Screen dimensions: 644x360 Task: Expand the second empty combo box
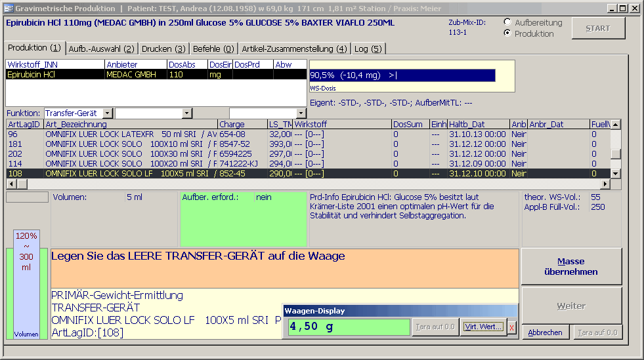pyautogui.click(x=187, y=113)
